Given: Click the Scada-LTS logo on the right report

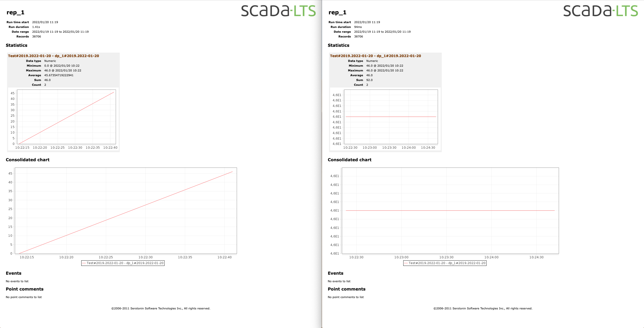Looking at the screenshot, I should click(x=601, y=11).
